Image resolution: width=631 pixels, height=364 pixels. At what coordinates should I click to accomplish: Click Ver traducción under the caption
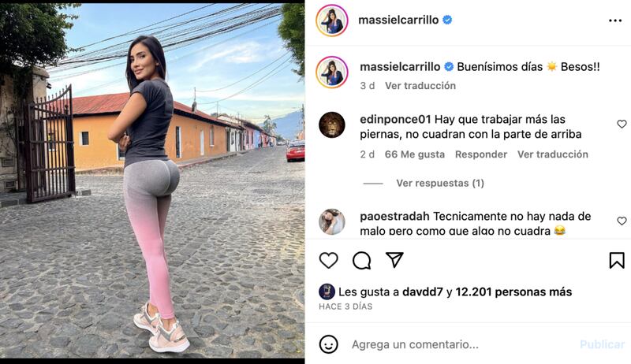(x=420, y=86)
